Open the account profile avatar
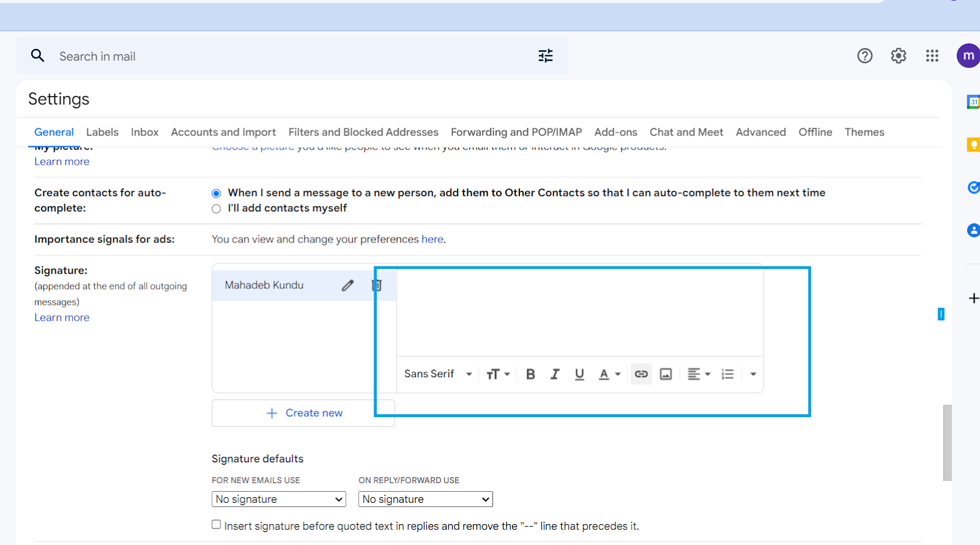The height and width of the screenshot is (545, 980). click(x=968, y=56)
